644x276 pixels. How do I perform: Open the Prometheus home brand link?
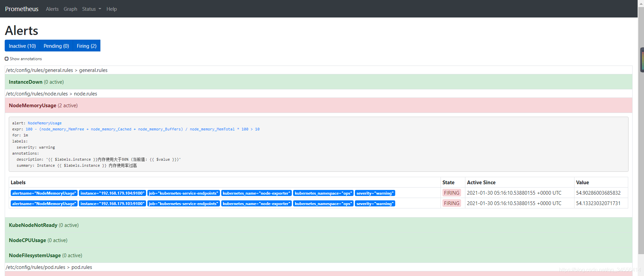tap(21, 9)
